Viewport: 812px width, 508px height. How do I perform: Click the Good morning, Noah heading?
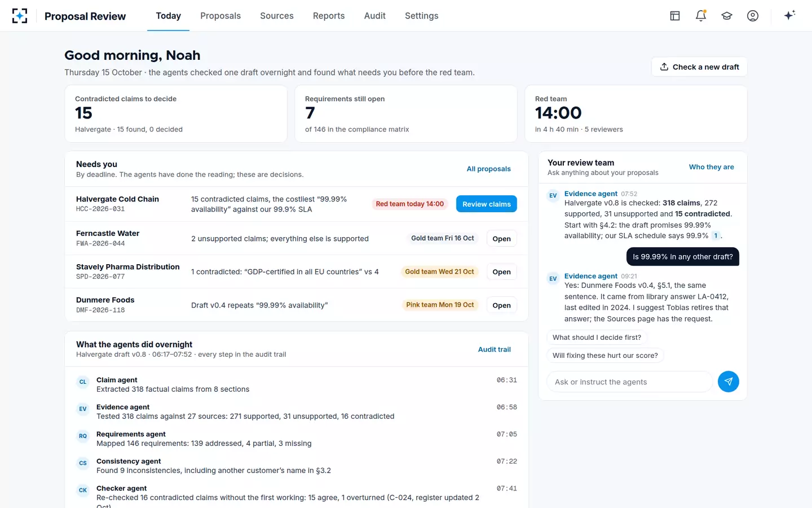133,55
